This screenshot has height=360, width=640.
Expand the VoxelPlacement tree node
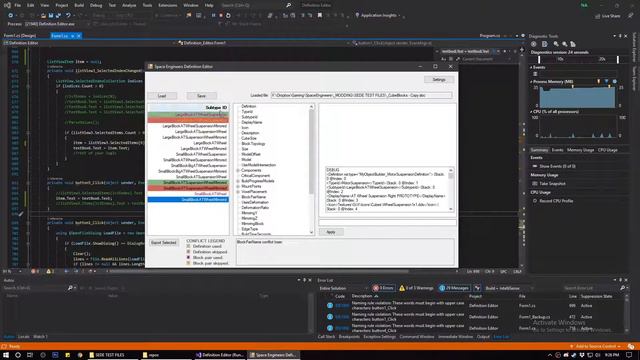[238, 191]
